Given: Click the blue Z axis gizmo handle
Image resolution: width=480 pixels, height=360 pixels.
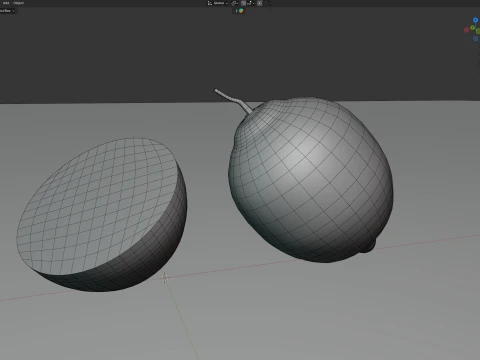Looking at the screenshot, I should 475,20.
